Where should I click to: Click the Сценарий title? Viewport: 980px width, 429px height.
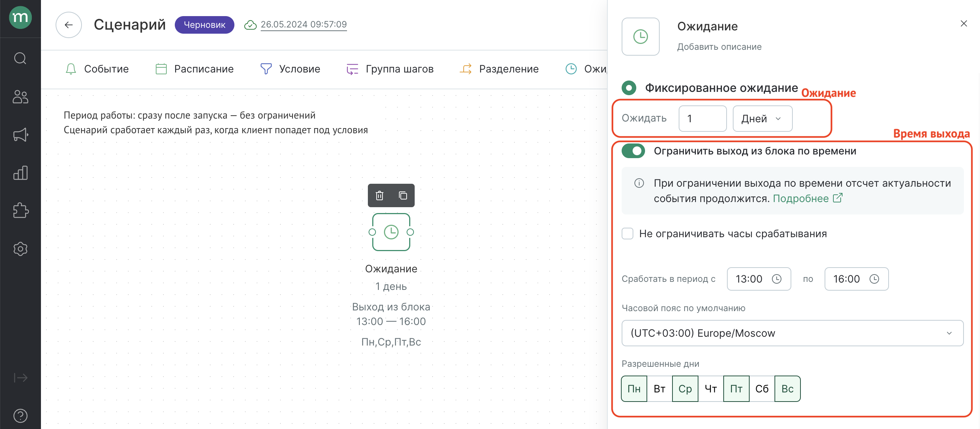(130, 25)
